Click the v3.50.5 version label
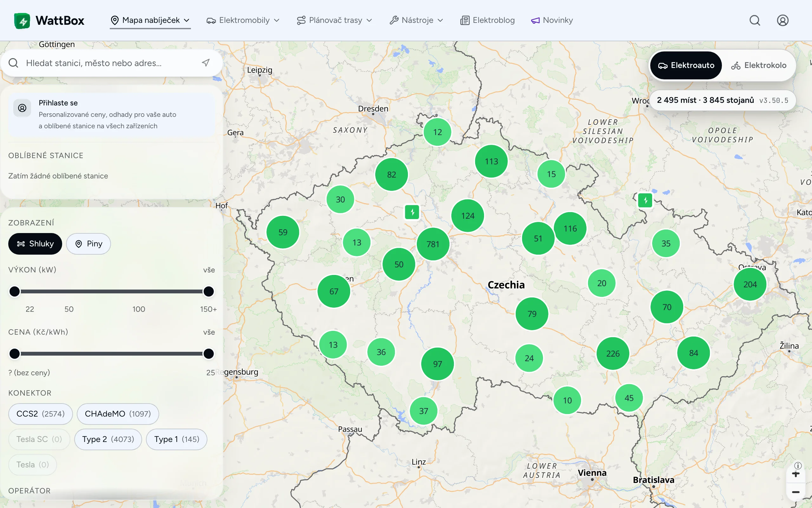812x508 pixels. [774, 100]
